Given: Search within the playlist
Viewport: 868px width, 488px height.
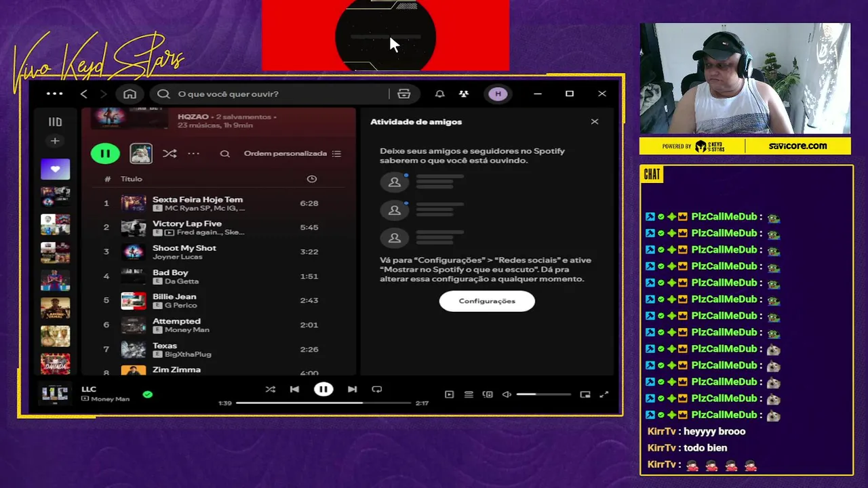Looking at the screenshot, I should click(224, 154).
